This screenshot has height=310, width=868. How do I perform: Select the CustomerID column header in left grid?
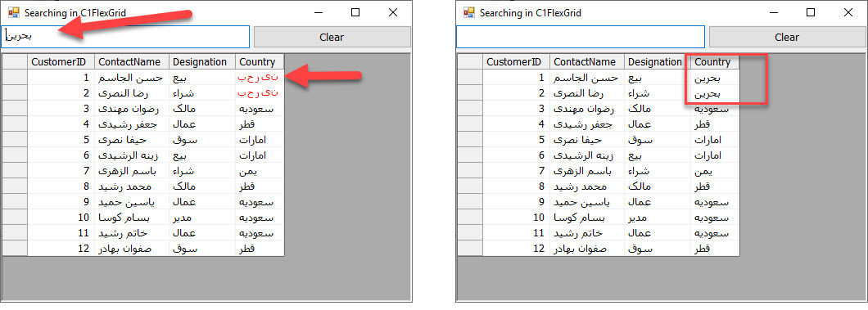point(61,62)
